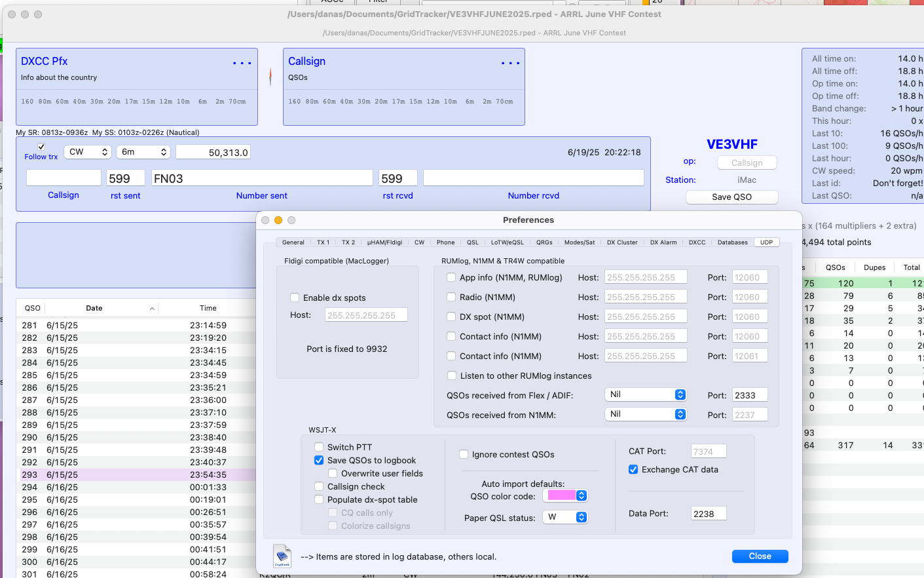Check Listen to other RUMlog instances

[x=452, y=376]
